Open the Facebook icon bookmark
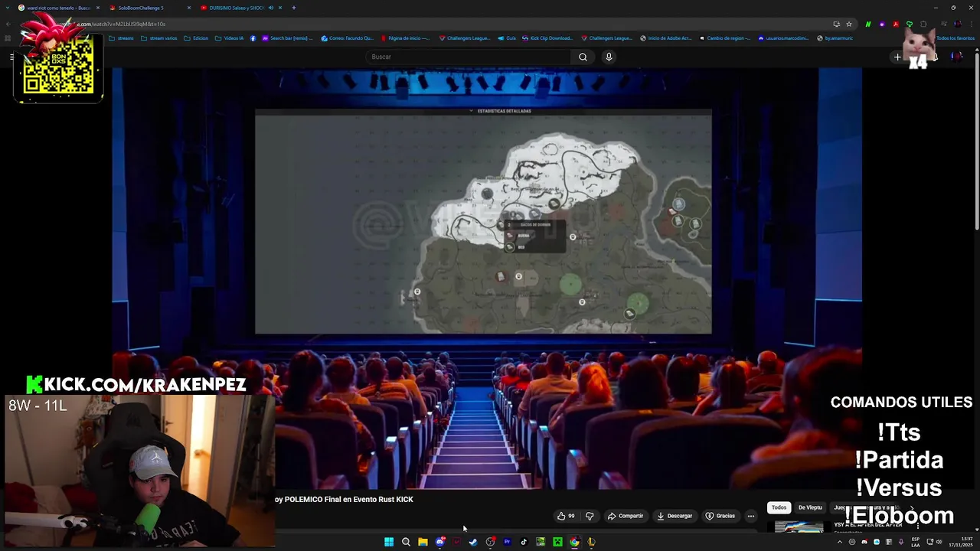The width and height of the screenshot is (980, 551). tap(253, 37)
